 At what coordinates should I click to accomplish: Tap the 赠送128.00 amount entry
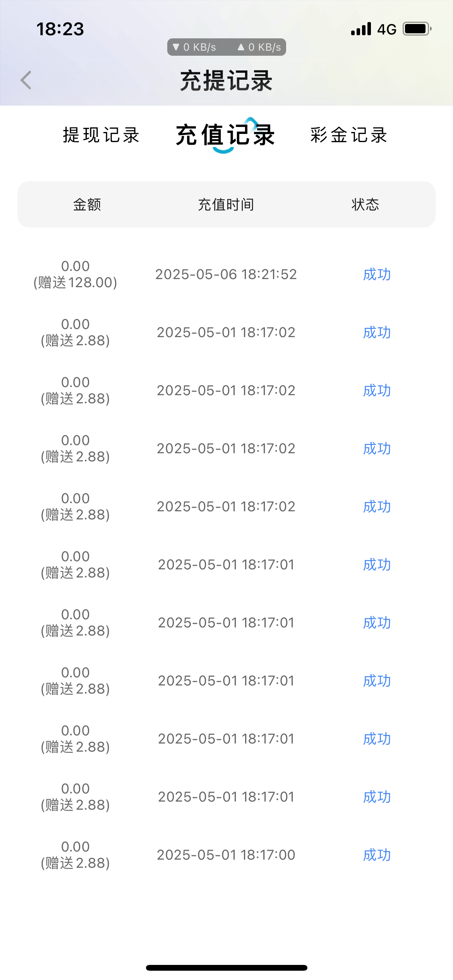tap(75, 282)
